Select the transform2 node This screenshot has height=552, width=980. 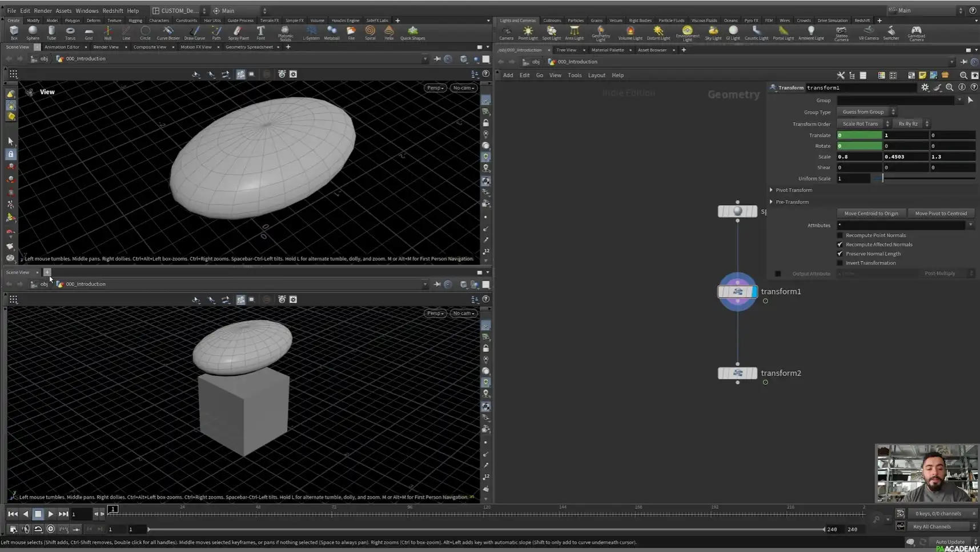pyautogui.click(x=737, y=373)
